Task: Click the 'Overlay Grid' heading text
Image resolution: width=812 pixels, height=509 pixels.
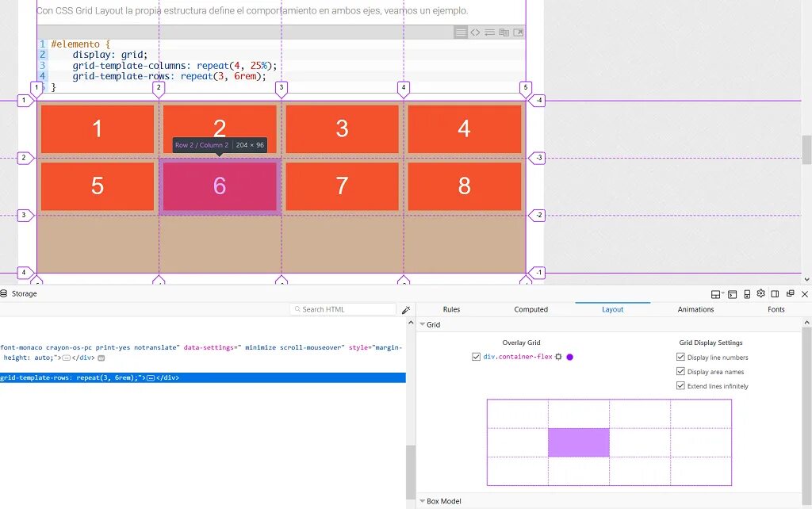Action: [521, 343]
